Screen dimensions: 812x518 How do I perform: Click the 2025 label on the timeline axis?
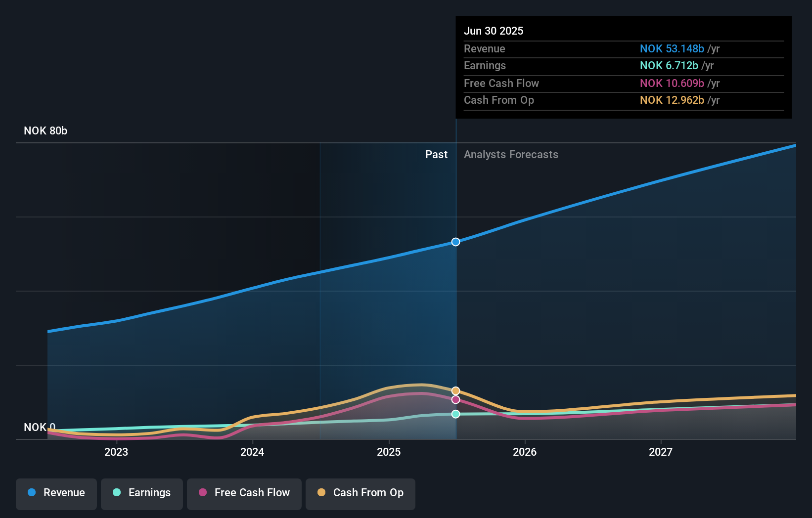pyautogui.click(x=389, y=451)
